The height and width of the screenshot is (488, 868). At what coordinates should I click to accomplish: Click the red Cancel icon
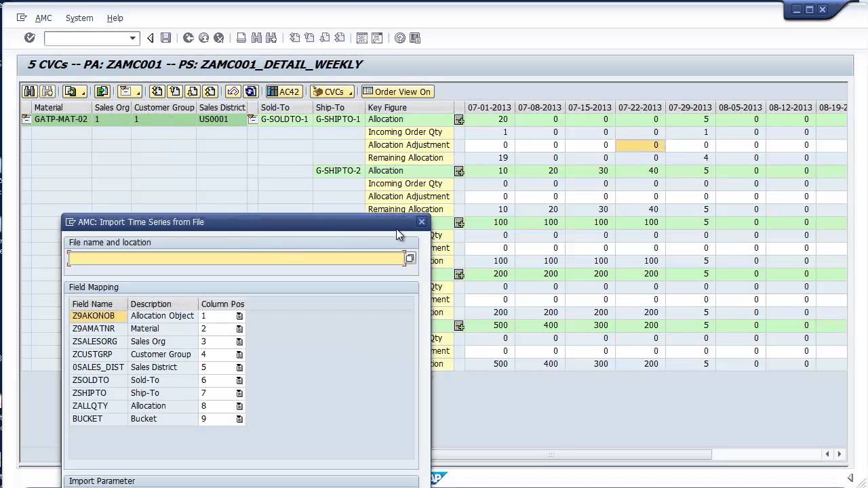click(x=218, y=38)
